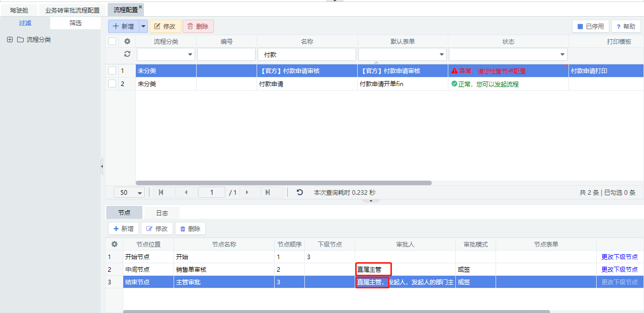Check the box for row 1 【官方】付款申请审核
The image size is (644, 313).
112,71
